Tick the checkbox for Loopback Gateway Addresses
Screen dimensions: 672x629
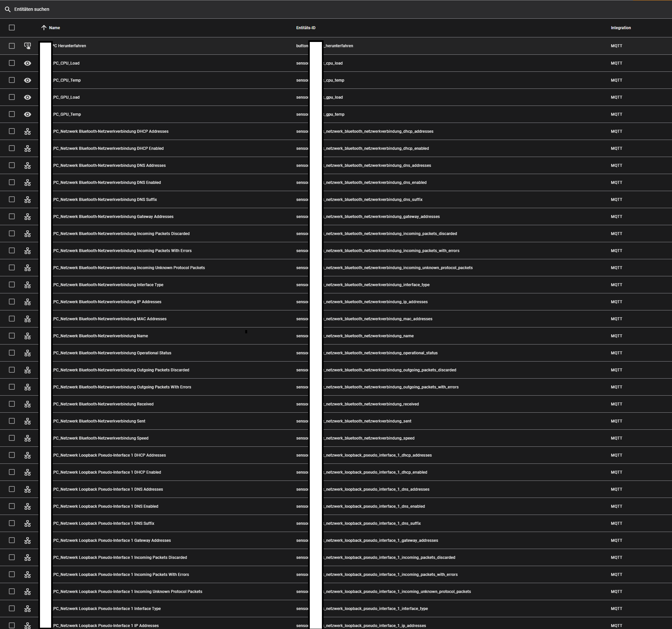pos(12,541)
